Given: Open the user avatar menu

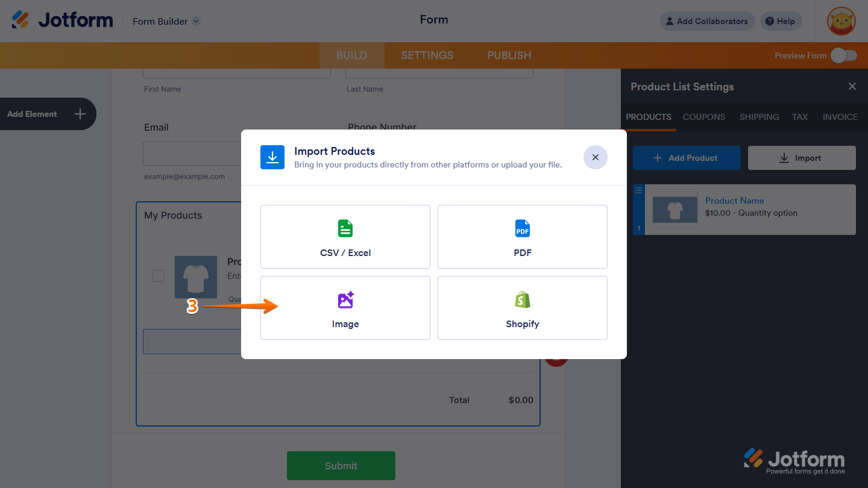Looking at the screenshot, I should (x=841, y=21).
